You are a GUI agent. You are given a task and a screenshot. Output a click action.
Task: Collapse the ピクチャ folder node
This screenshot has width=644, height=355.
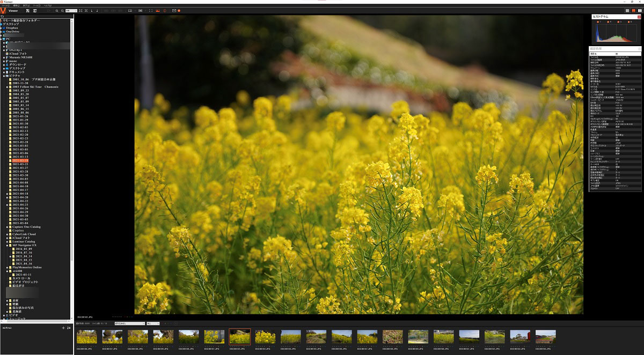(x=4, y=76)
